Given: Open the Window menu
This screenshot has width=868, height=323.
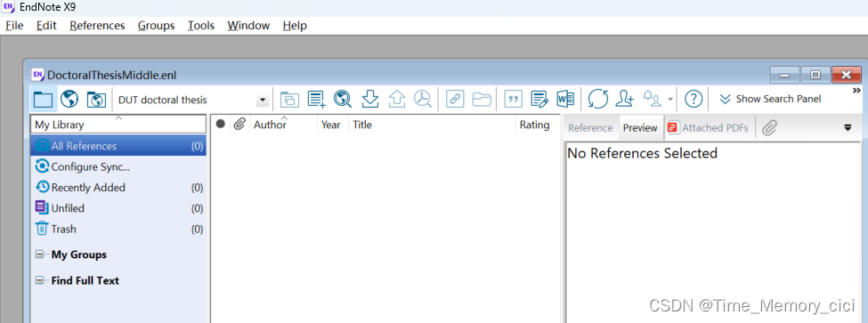Looking at the screenshot, I should pos(248,26).
